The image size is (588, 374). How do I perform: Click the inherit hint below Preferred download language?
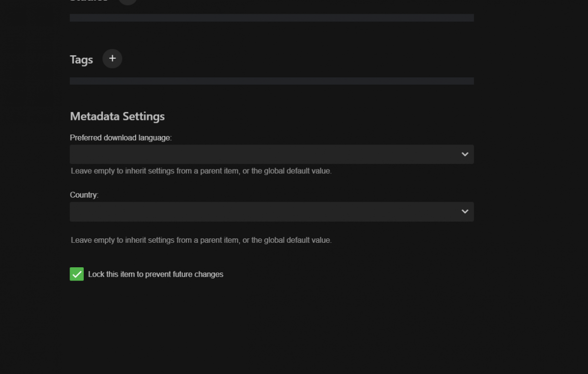click(201, 171)
